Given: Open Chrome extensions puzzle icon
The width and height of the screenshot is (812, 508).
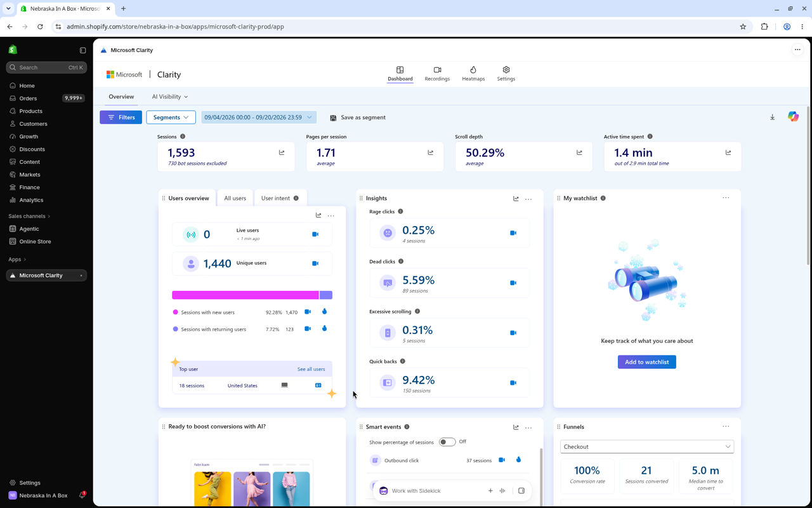Looking at the screenshot, I should [764, 27].
